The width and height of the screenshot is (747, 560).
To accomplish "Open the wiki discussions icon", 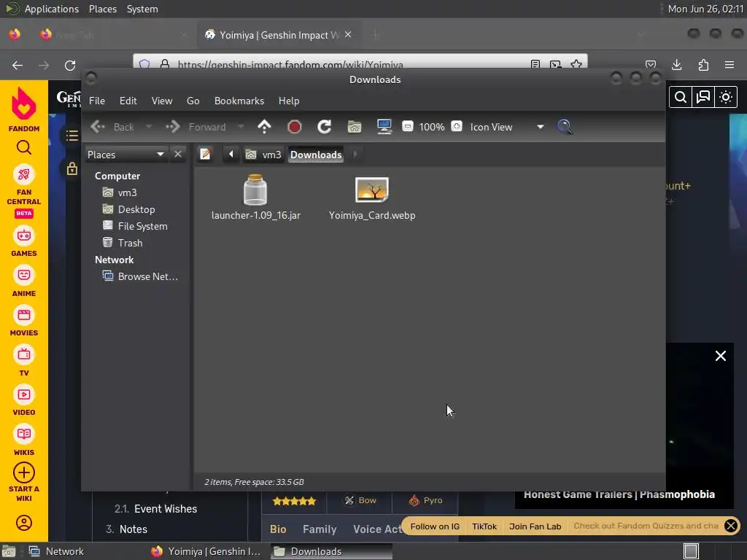I will (x=703, y=97).
